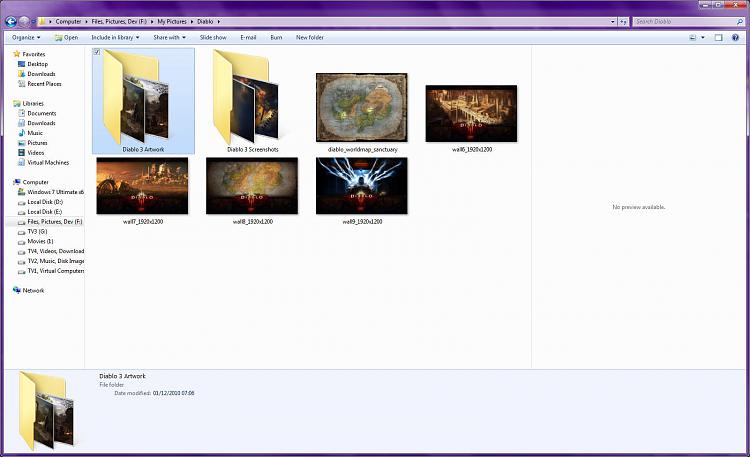Go back with the Back arrow button
This screenshot has width=750, height=457.
(11, 22)
